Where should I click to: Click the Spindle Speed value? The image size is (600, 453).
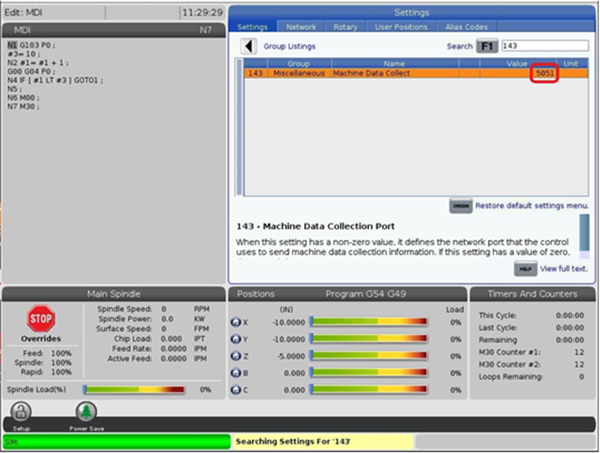[164, 309]
